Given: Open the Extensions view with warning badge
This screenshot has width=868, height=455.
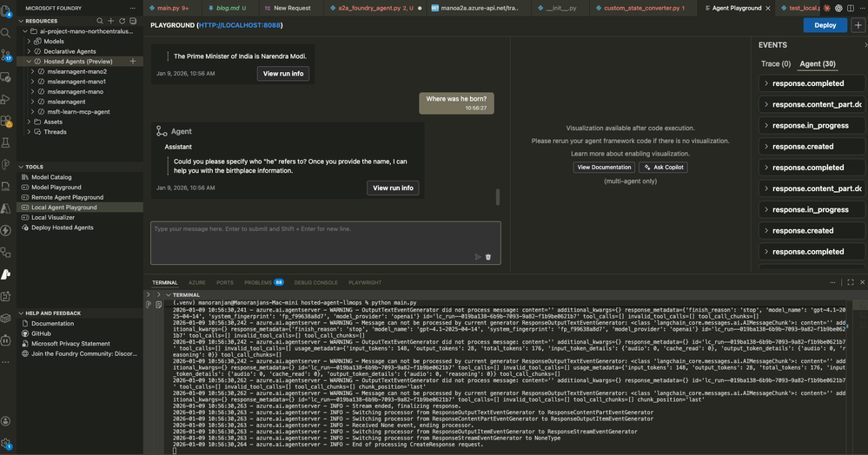Looking at the screenshot, I should point(6,121).
